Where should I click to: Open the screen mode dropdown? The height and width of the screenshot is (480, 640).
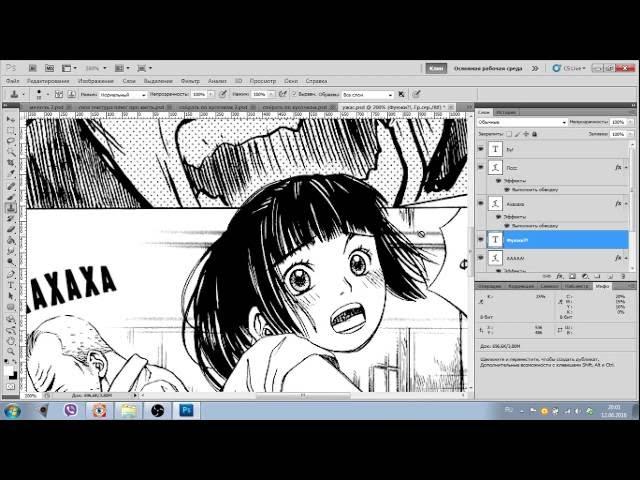tap(144, 68)
